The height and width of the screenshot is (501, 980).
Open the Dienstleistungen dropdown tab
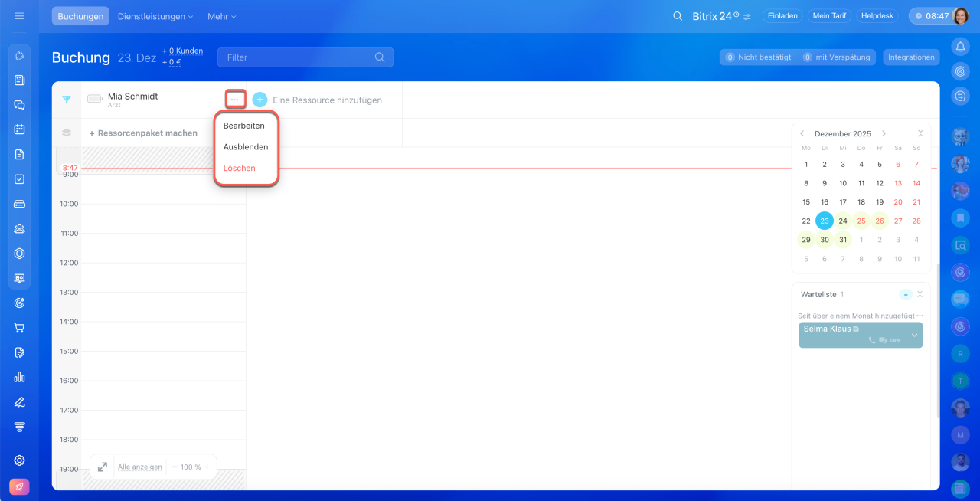click(155, 16)
